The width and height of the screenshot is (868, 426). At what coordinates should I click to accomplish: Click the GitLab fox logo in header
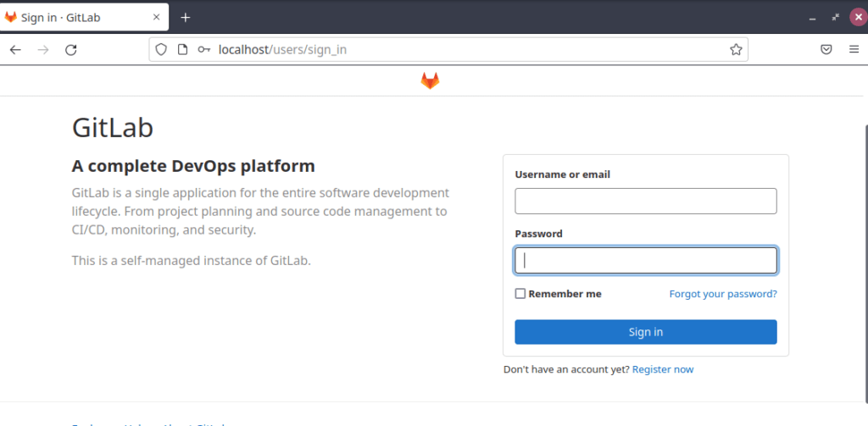point(430,80)
